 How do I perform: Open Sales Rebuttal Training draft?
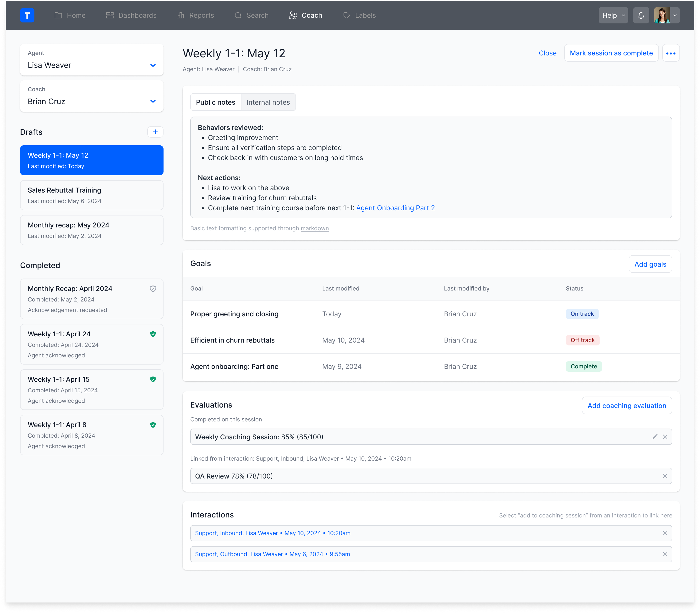tap(92, 195)
